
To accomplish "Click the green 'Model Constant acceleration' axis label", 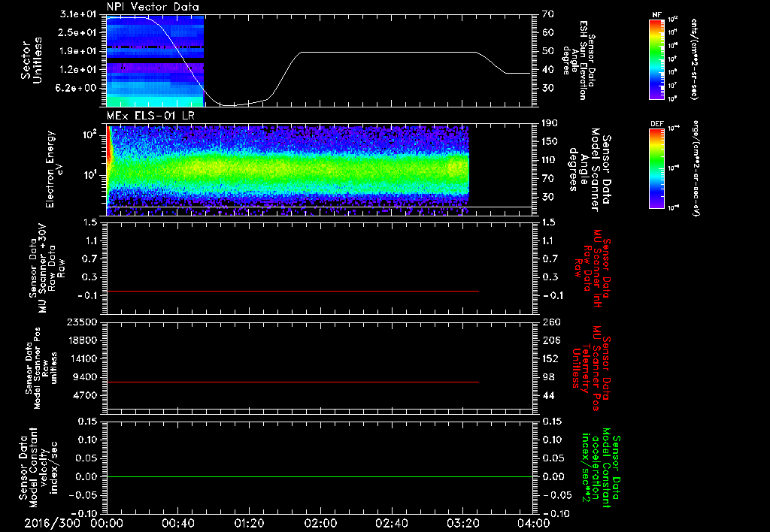I will click(601, 467).
